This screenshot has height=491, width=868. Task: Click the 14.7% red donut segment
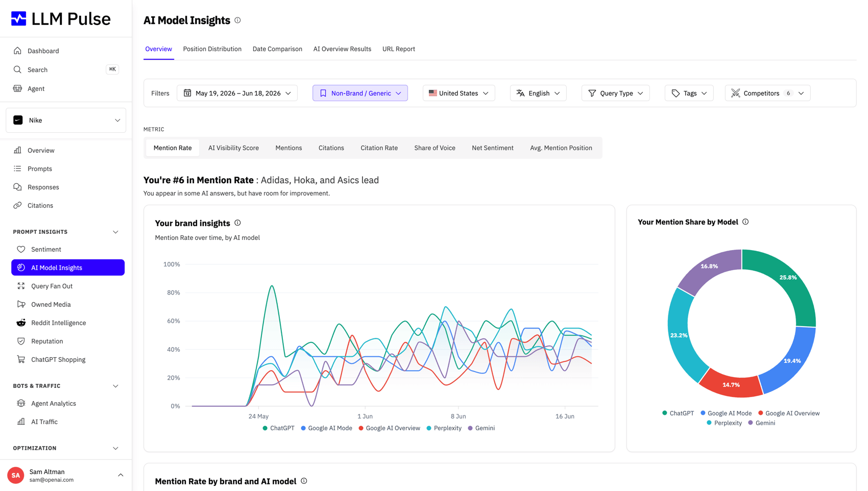point(731,385)
